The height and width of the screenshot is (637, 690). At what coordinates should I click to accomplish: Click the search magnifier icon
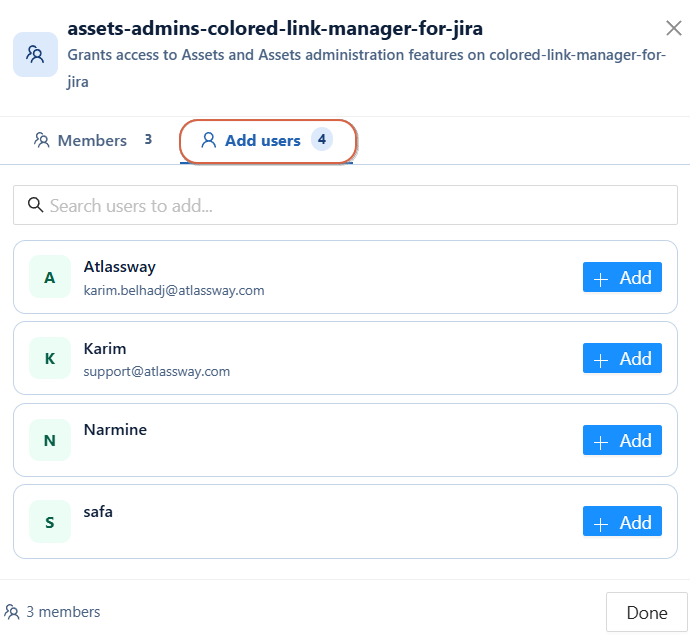(35, 205)
